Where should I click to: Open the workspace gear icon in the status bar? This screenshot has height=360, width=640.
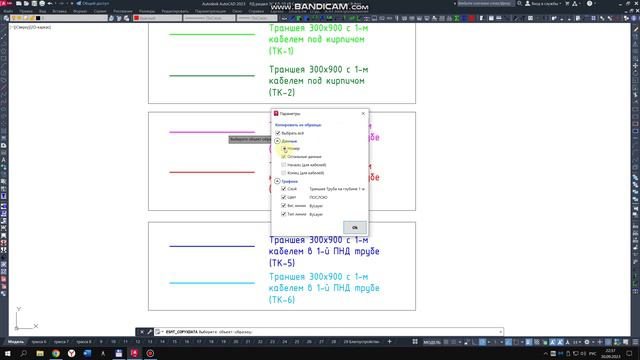[x=587, y=342]
